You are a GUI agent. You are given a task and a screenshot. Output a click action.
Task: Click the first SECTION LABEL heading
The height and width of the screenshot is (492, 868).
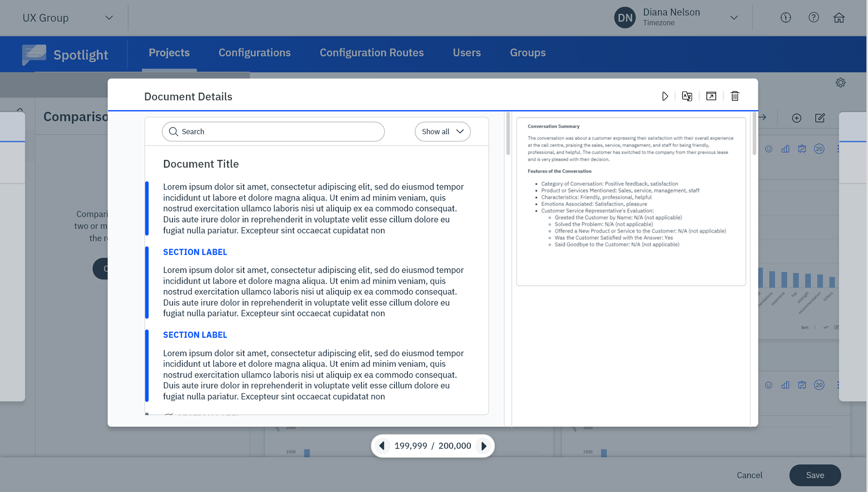pyautogui.click(x=195, y=252)
